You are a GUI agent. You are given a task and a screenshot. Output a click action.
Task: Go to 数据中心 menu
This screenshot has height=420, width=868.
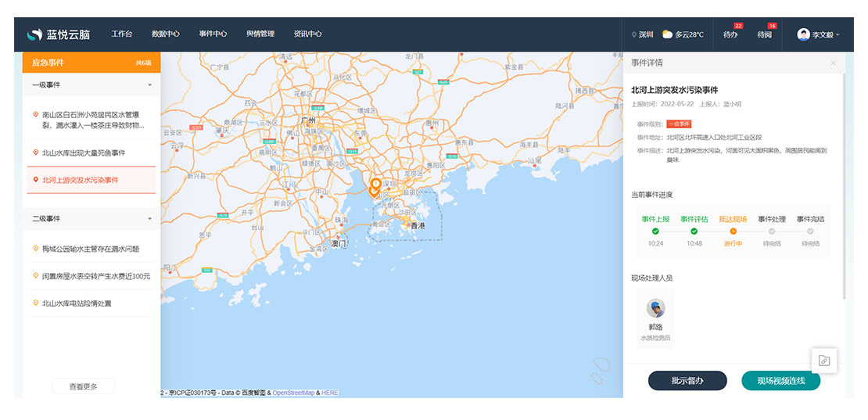click(x=165, y=34)
